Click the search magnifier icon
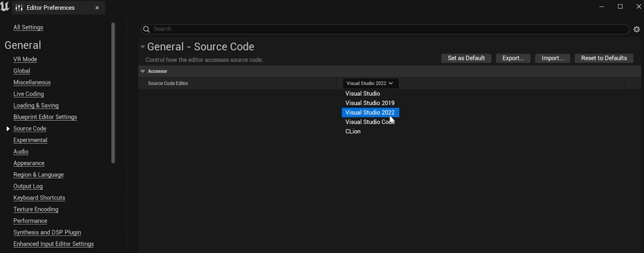 [146, 29]
